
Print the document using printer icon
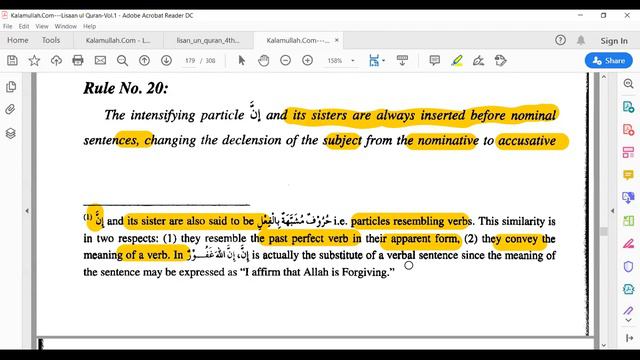click(78, 60)
